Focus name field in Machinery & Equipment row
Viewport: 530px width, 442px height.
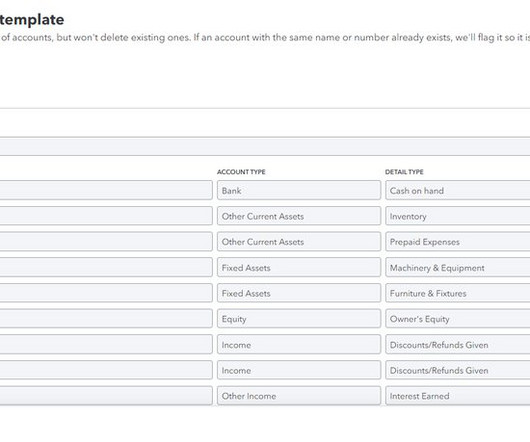[x=106, y=267]
